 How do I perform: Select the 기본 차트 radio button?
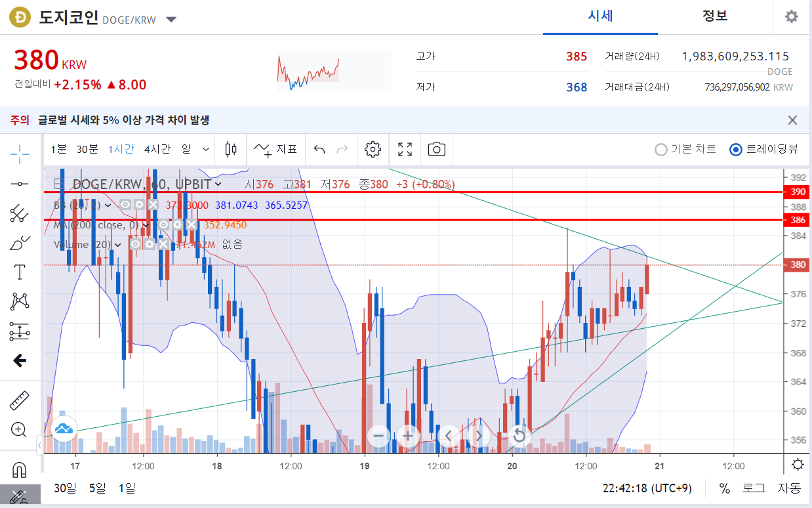[x=661, y=150]
